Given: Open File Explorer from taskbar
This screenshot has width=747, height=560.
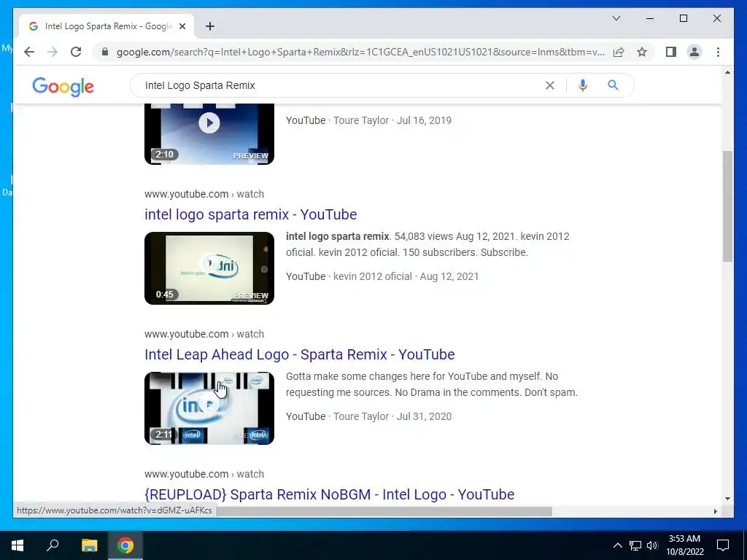Looking at the screenshot, I should pyautogui.click(x=89, y=545).
